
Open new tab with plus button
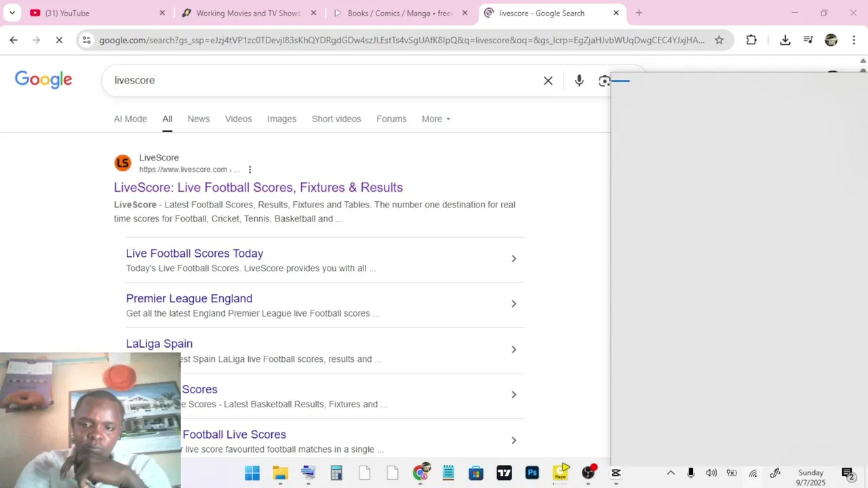tap(639, 13)
